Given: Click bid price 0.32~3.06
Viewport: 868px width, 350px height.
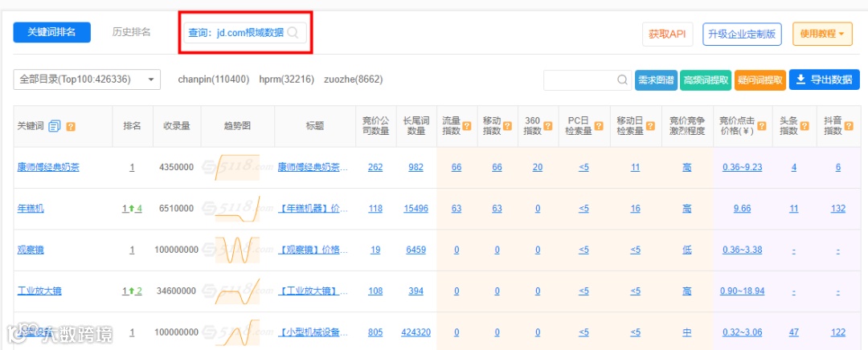Looking at the screenshot, I should point(743,332).
